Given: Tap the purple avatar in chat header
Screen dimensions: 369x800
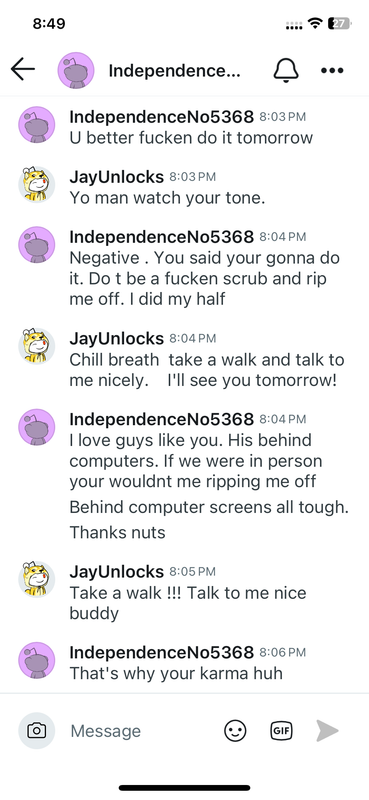Looking at the screenshot, I should (x=76, y=70).
